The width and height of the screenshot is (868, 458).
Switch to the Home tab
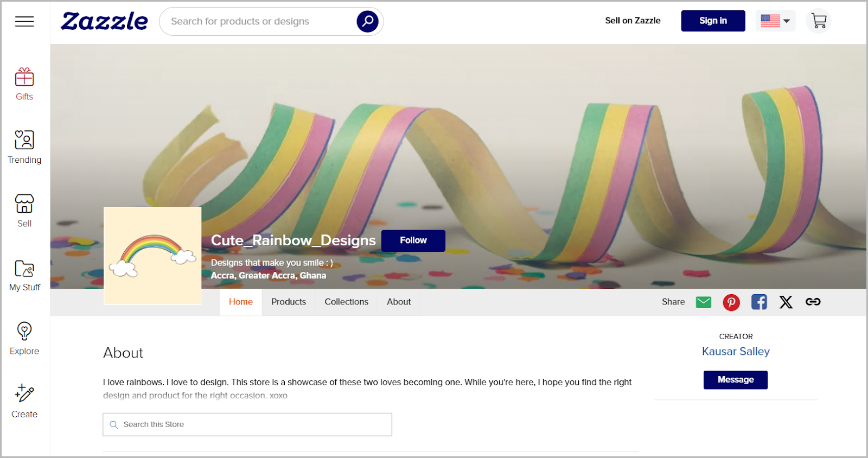[241, 302]
